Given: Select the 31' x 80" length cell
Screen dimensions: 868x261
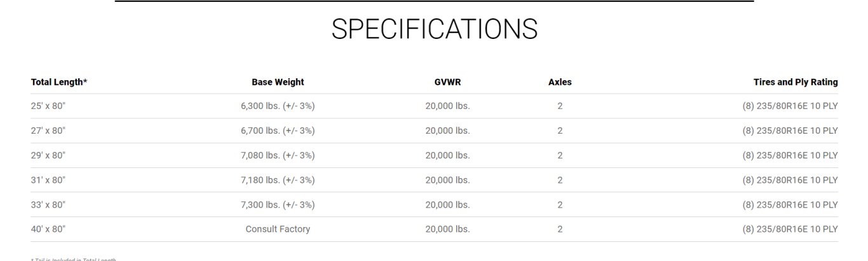Looking at the screenshot, I should (x=48, y=180).
